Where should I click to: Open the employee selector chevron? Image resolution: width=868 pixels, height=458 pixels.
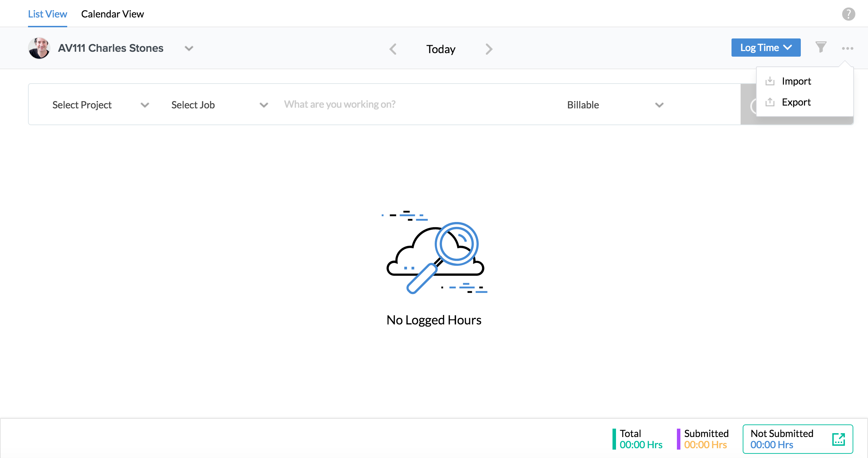(x=189, y=48)
